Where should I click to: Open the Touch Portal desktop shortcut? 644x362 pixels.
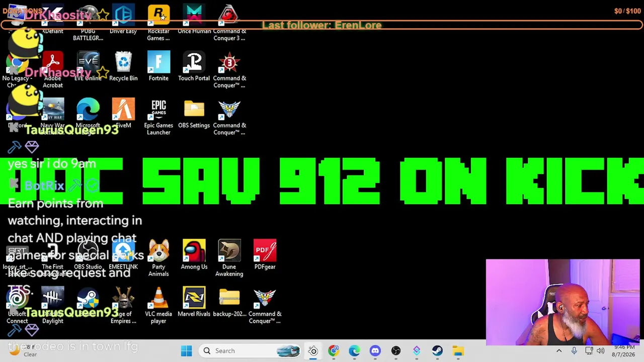pos(194,66)
